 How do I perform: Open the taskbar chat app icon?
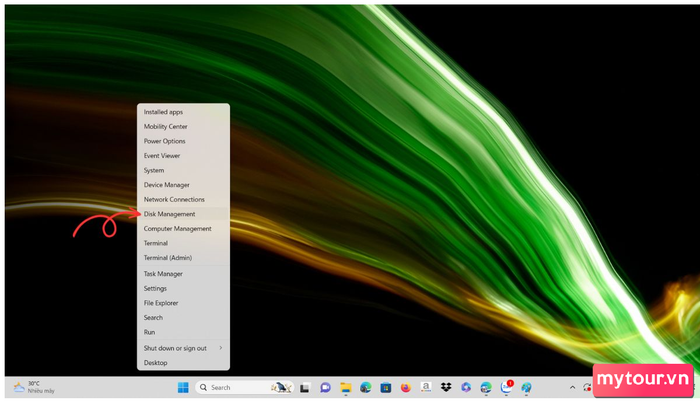[x=325, y=387]
